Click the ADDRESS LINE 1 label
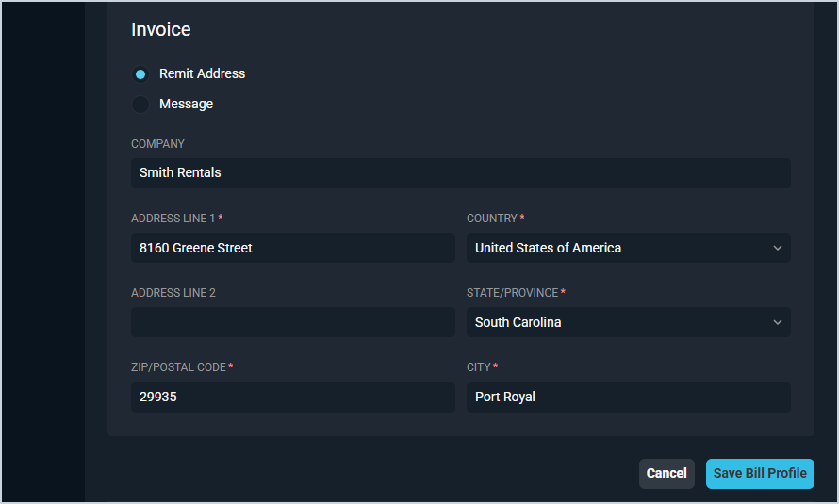The image size is (839, 504). (173, 219)
